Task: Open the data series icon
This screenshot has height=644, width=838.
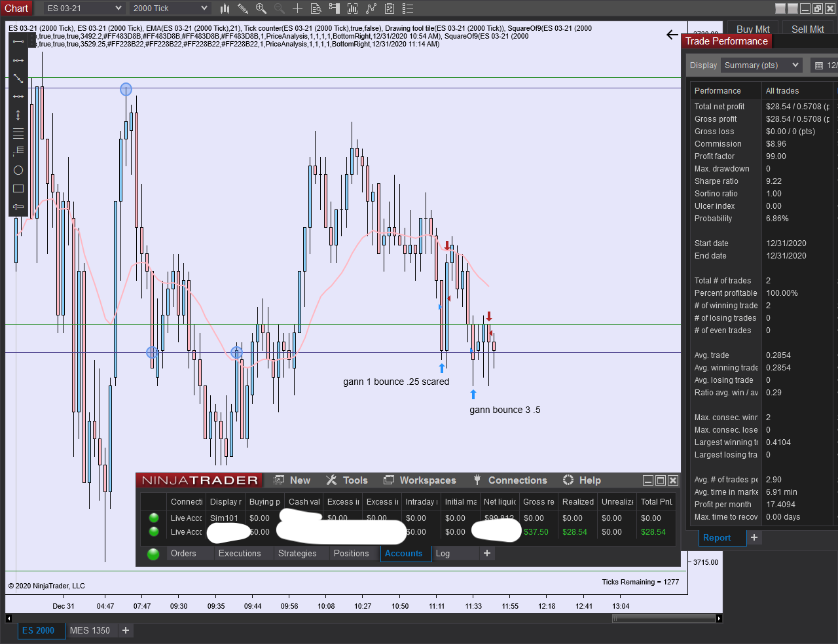Action: [x=353, y=9]
